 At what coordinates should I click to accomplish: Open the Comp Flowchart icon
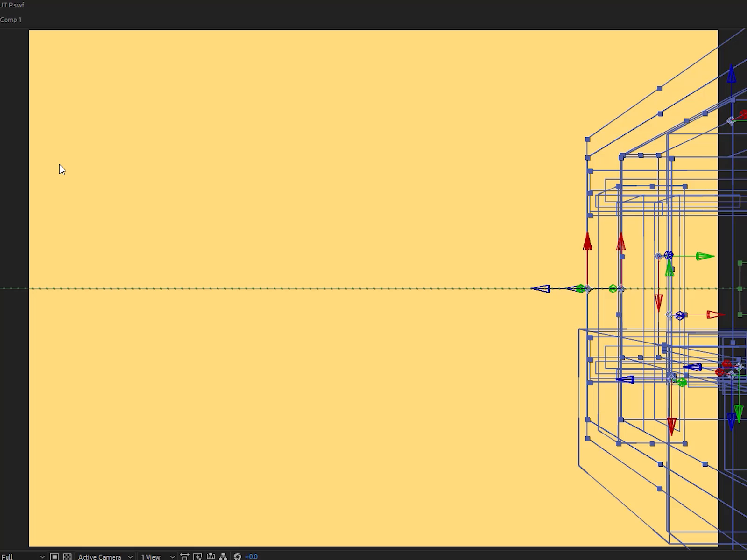pos(223,556)
